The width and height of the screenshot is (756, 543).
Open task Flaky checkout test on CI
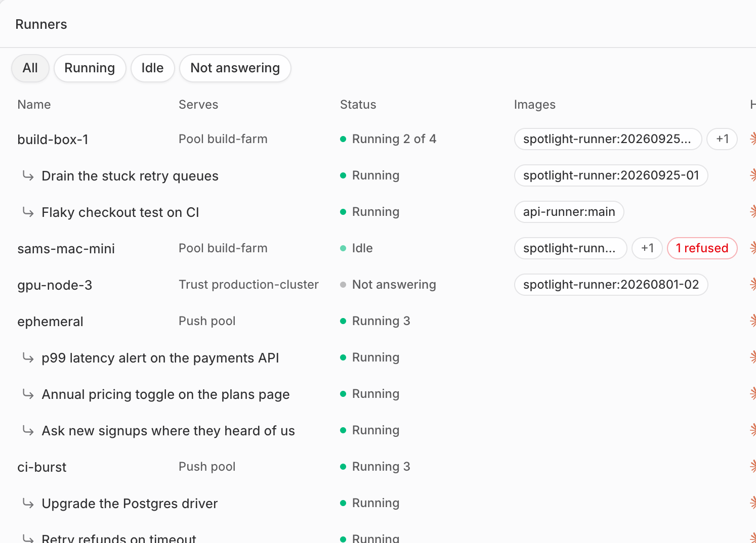pyautogui.click(x=120, y=212)
